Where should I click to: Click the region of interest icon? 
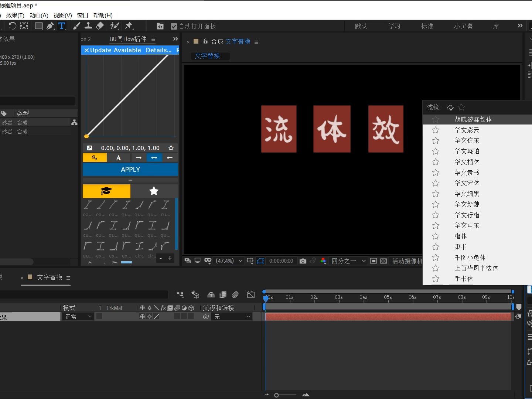tap(374, 261)
